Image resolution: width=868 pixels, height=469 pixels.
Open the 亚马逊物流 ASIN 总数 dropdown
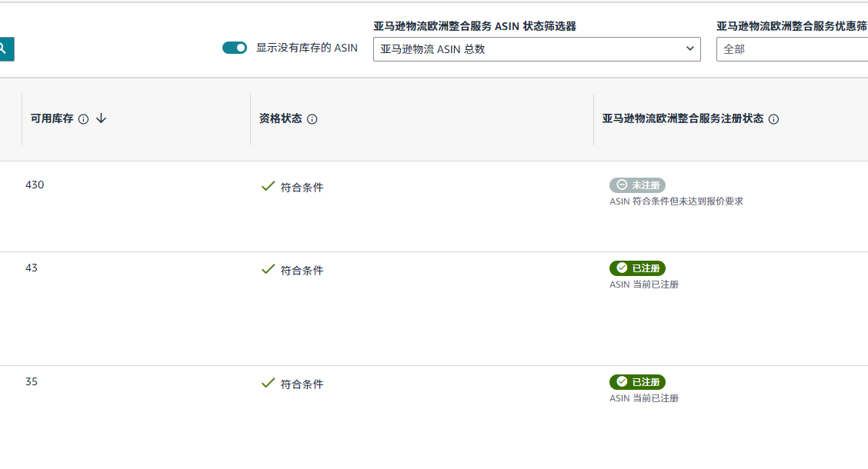coord(536,49)
